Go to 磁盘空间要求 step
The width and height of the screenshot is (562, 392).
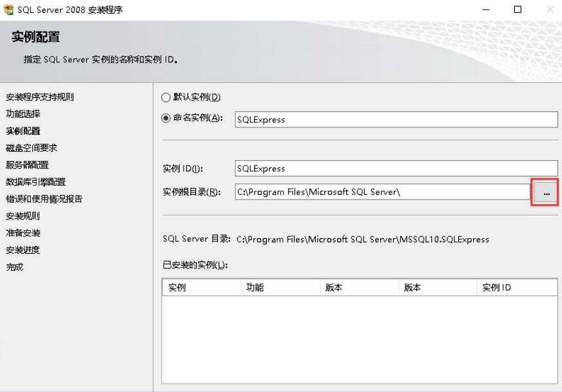[x=32, y=148]
